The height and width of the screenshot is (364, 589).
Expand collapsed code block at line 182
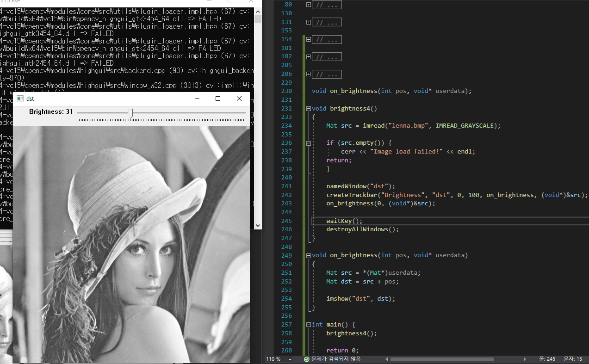tap(309, 57)
